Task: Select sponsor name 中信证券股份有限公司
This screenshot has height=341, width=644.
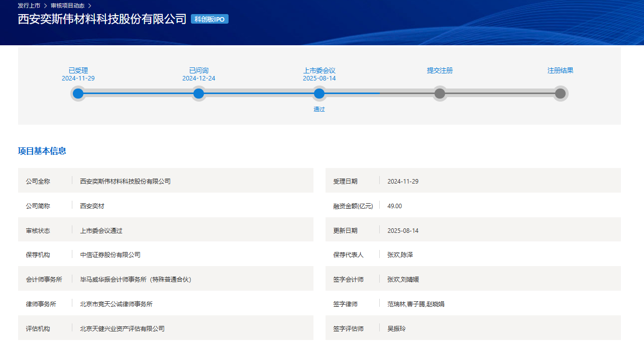Action: click(x=110, y=255)
